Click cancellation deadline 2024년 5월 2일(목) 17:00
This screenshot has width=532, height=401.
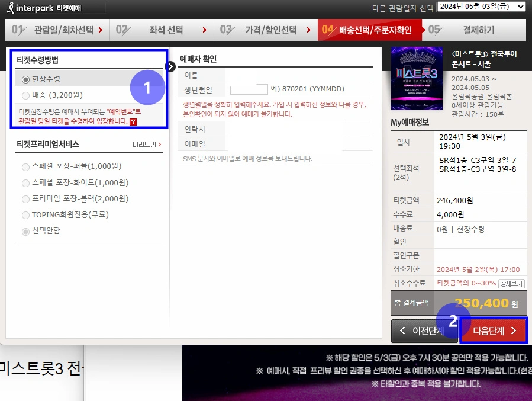tap(478, 270)
